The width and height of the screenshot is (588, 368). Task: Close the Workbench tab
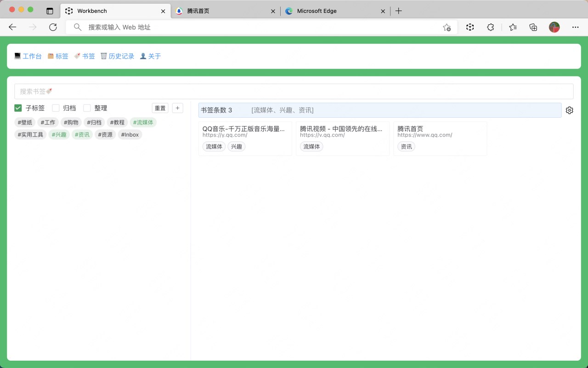[x=163, y=11]
